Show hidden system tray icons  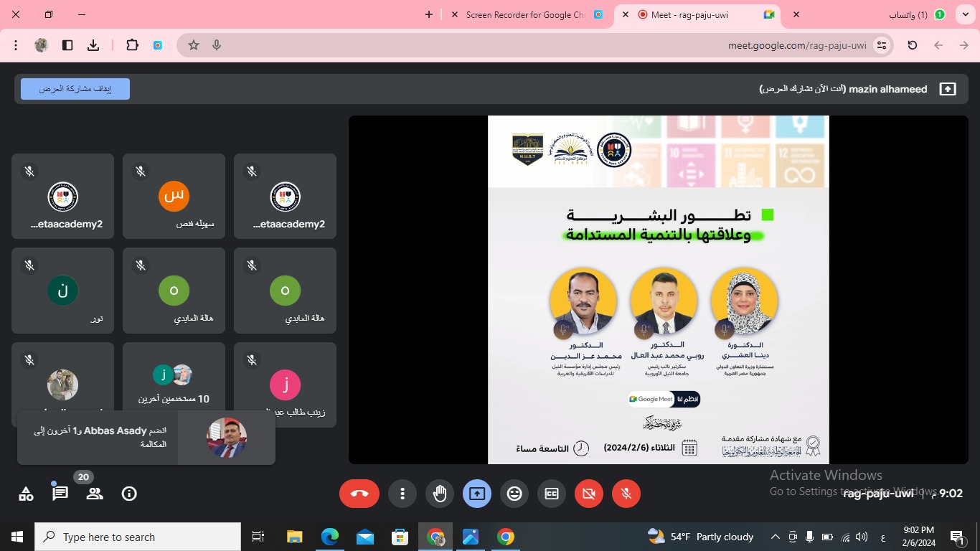point(776,537)
